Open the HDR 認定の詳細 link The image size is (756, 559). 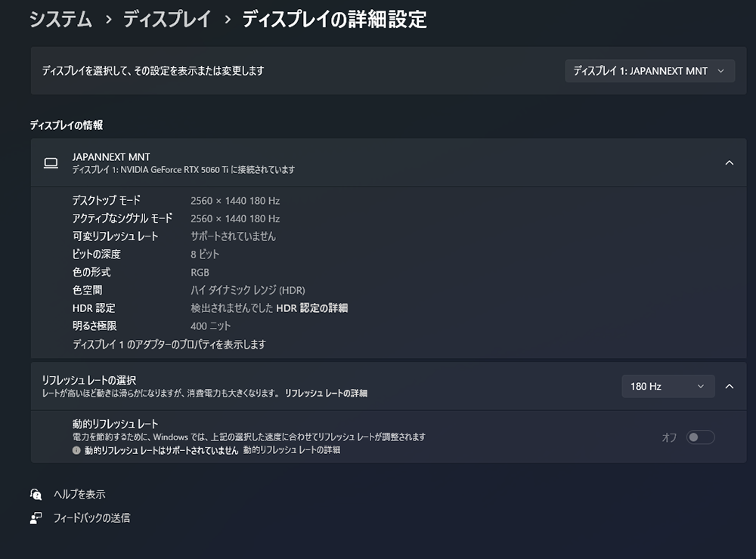point(311,308)
